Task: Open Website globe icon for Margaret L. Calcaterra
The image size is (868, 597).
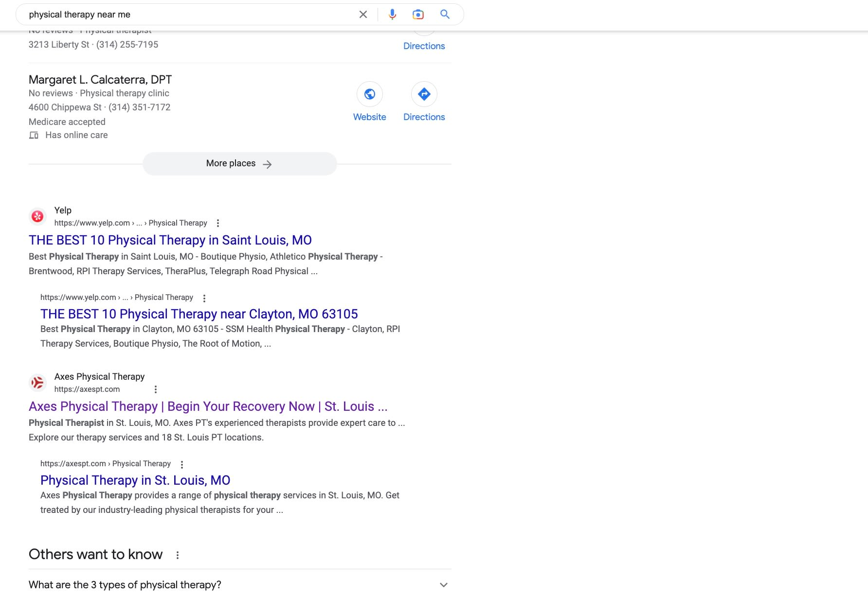Action: tap(370, 94)
